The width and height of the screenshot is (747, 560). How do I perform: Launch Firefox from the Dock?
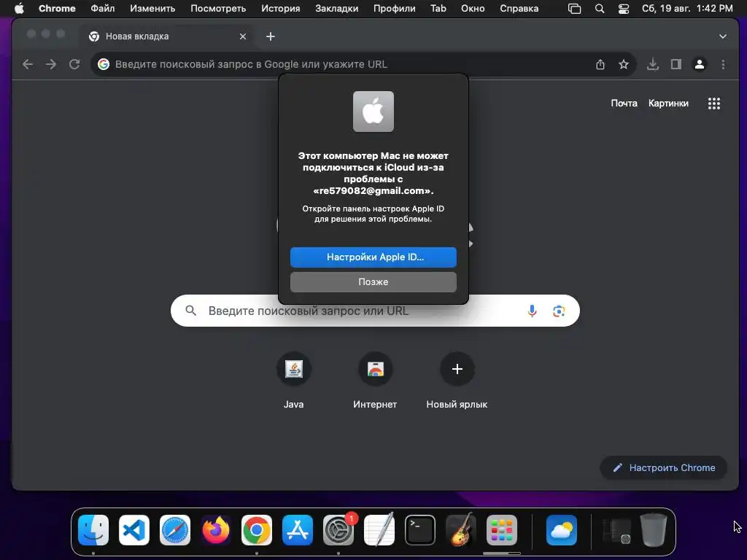(x=216, y=530)
